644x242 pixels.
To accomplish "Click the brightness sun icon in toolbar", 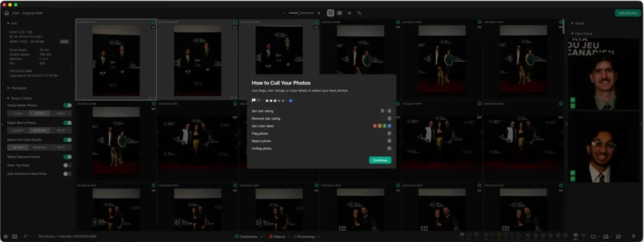I will tap(350, 13).
